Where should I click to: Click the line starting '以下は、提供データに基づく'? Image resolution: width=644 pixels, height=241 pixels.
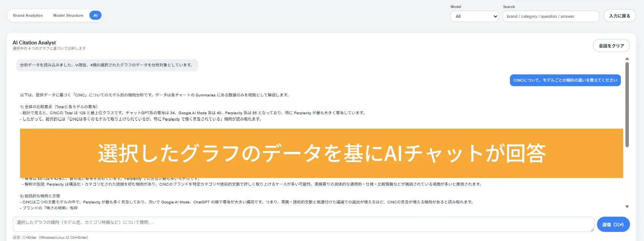tap(155, 95)
